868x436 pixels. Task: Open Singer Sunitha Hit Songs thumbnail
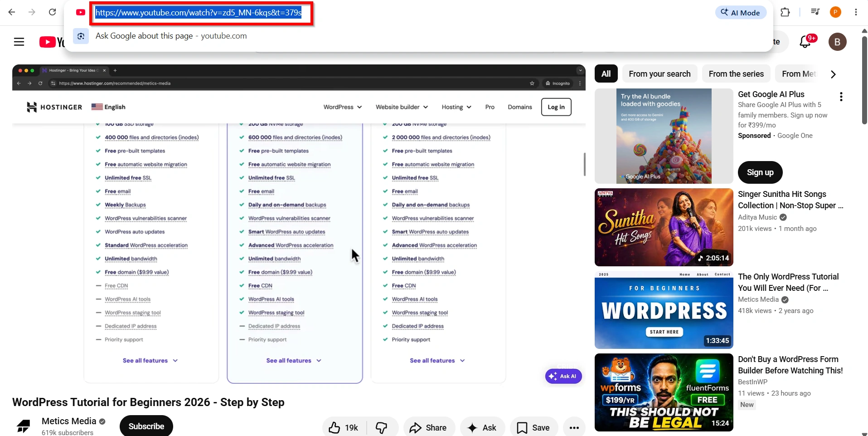[x=664, y=227]
